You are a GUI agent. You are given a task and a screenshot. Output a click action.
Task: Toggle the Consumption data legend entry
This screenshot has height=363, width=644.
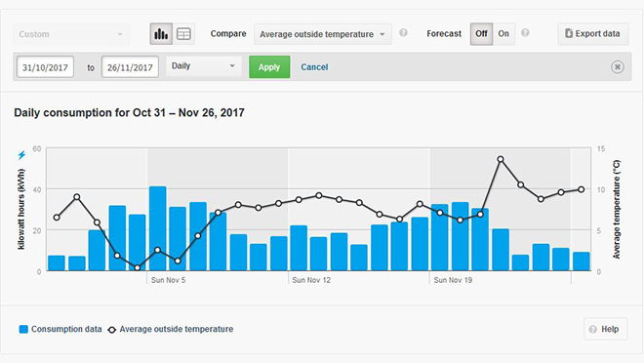[x=60, y=329]
